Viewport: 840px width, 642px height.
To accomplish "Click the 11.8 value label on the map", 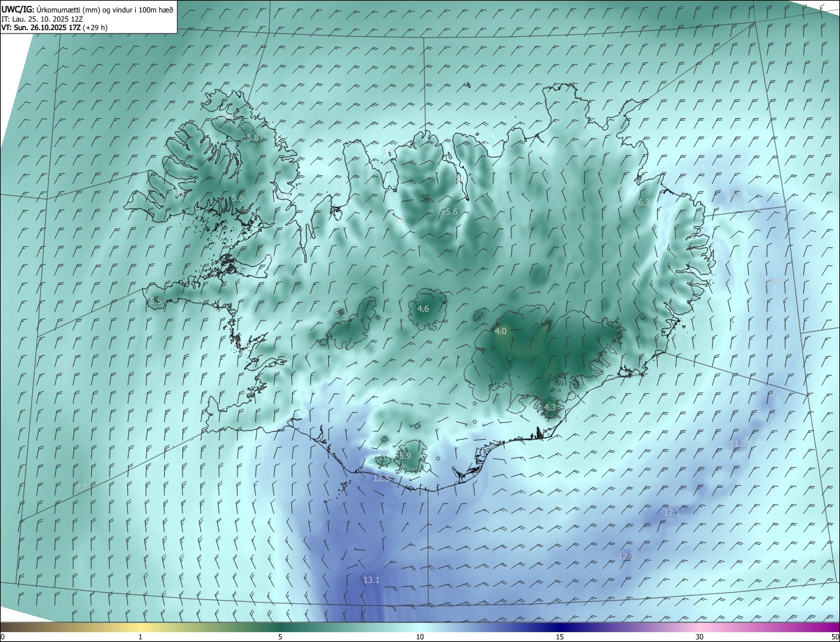I will (x=738, y=444).
